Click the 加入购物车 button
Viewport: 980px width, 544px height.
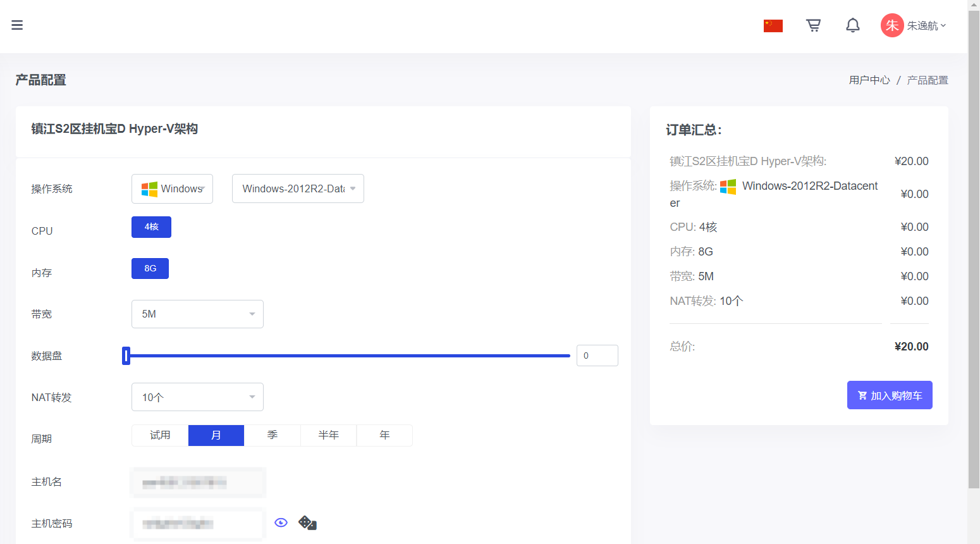(889, 395)
